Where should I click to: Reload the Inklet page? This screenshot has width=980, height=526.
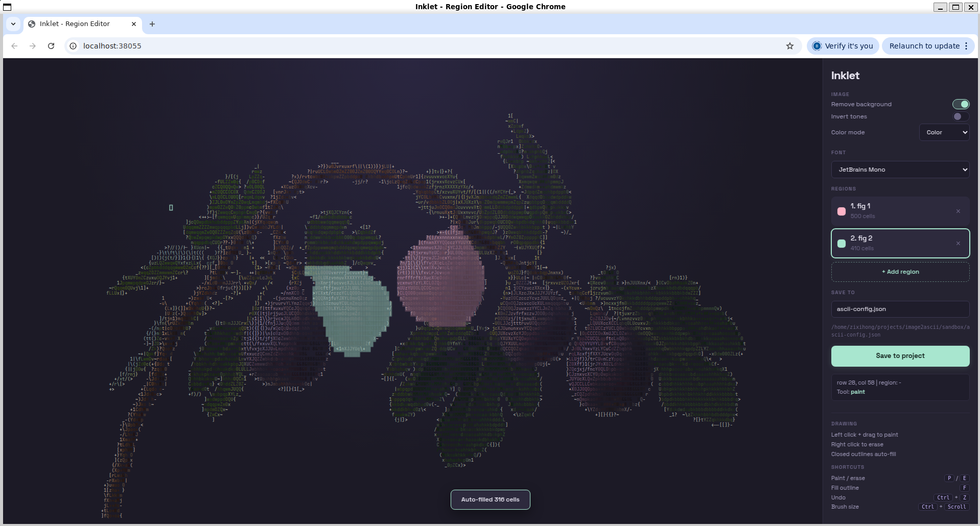pyautogui.click(x=51, y=46)
